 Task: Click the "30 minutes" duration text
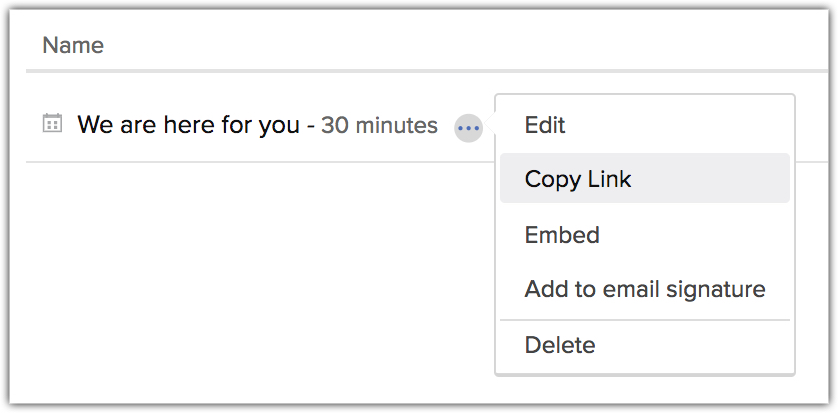coord(379,126)
